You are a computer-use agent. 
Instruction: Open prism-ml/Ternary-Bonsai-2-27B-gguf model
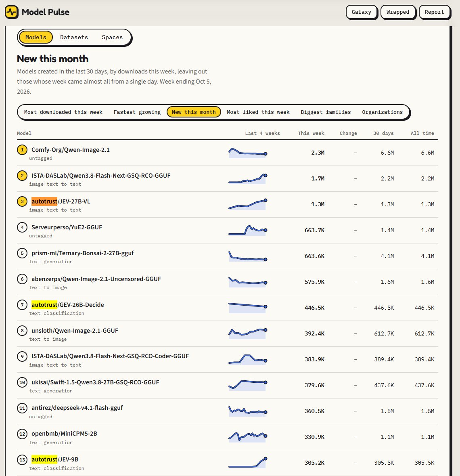pyautogui.click(x=83, y=253)
